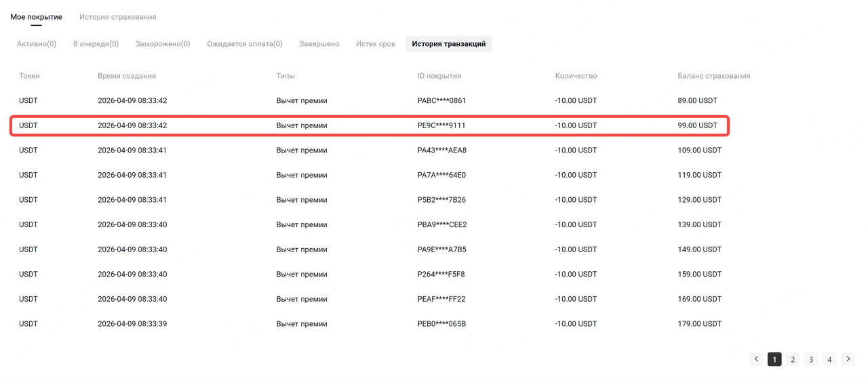This screenshot has height=381, width=868.
Task: Select the Ожидается оплата(0) filter
Action: (245, 44)
